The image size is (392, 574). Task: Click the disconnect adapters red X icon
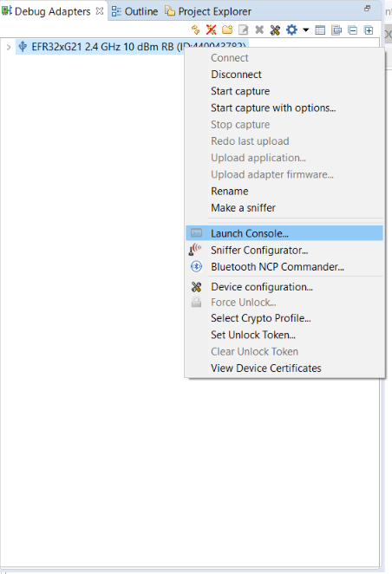tap(212, 29)
